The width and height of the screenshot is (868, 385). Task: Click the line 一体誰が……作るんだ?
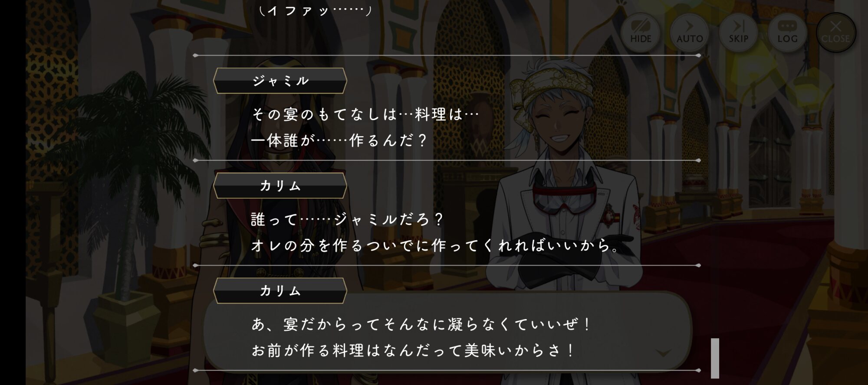point(339,140)
